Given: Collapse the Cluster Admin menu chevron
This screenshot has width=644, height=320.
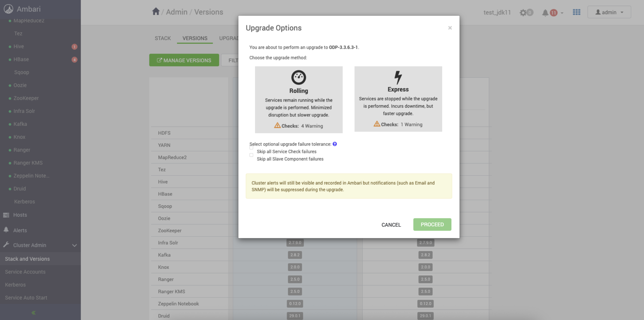Looking at the screenshot, I should point(74,245).
